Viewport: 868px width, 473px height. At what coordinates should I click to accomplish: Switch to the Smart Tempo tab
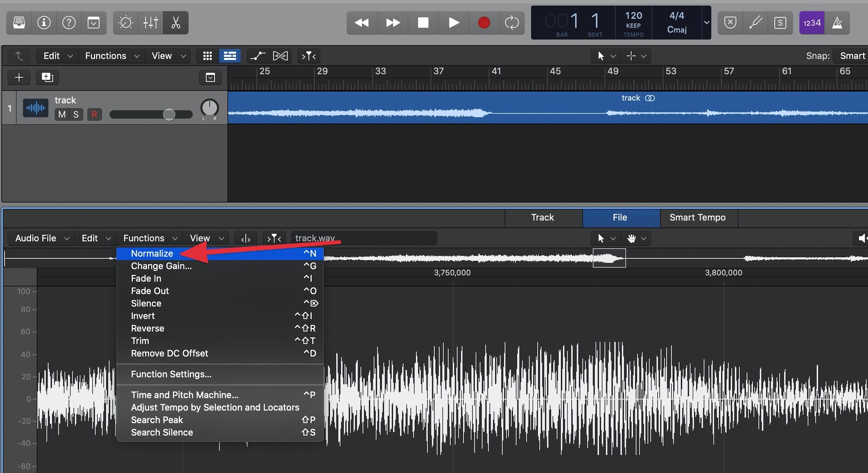tap(698, 217)
